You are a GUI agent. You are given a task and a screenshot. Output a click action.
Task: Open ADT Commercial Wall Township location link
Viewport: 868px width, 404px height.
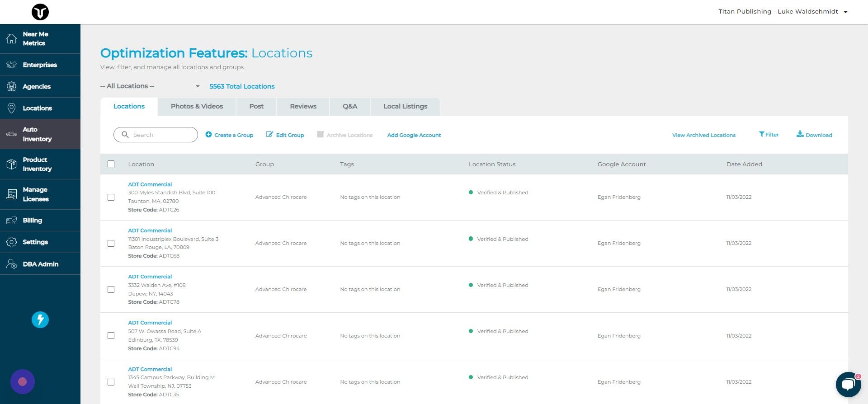click(x=150, y=369)
